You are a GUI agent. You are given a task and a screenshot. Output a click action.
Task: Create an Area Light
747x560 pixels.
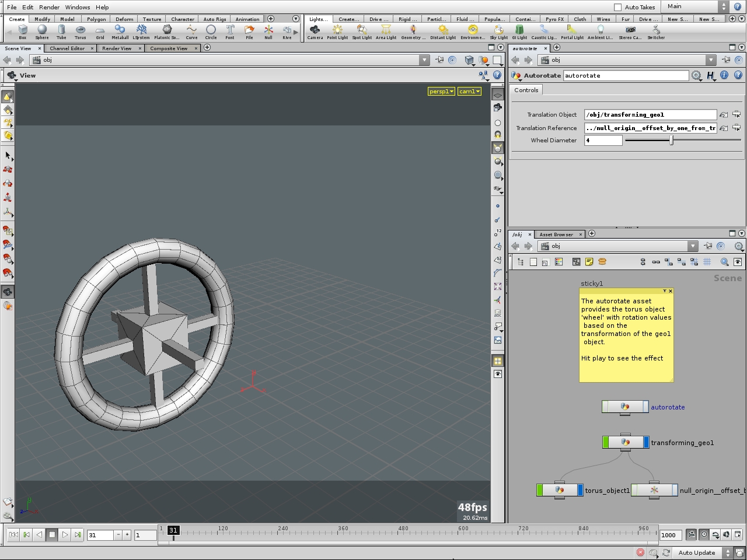click(386, 32)
